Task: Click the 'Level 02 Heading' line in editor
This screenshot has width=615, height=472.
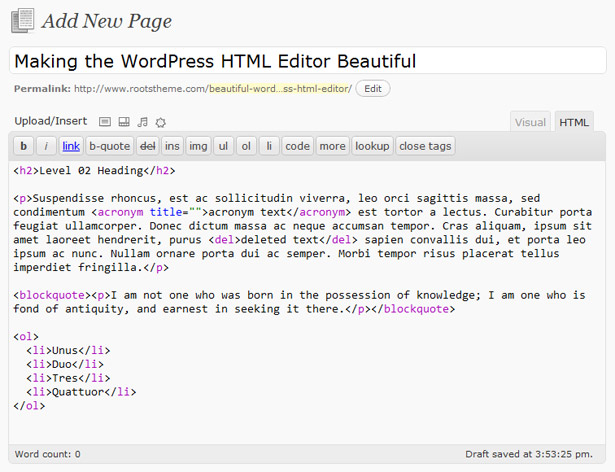Action: (x=94, y=171)
